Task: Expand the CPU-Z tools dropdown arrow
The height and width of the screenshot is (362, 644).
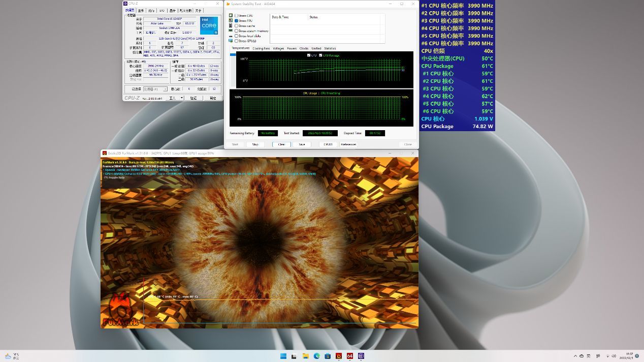Action: [181, 98]
